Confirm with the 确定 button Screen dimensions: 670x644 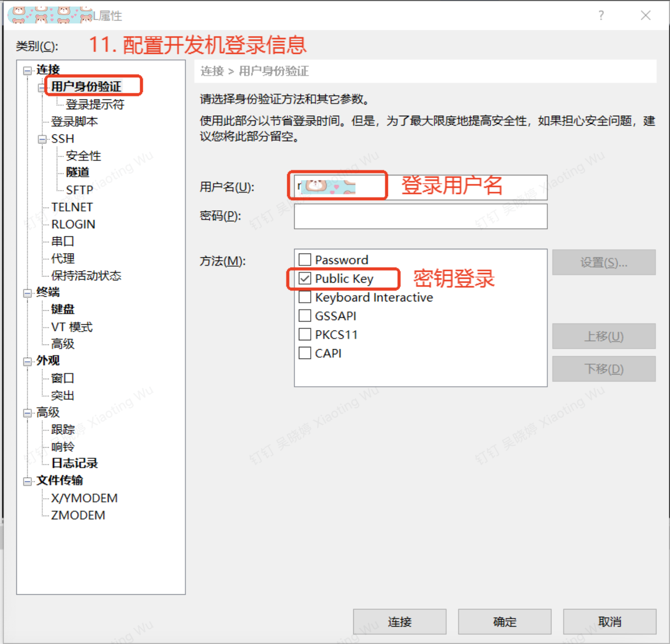pos(505,622)
